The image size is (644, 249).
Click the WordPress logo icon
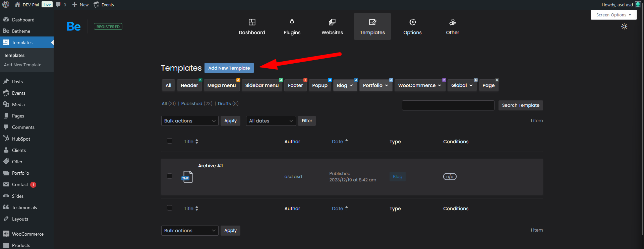point(6,5)
